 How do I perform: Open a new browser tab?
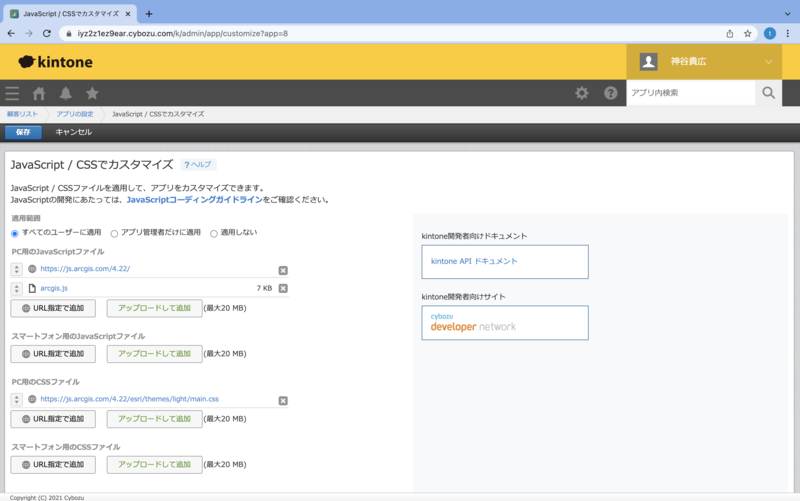point(149,14)
